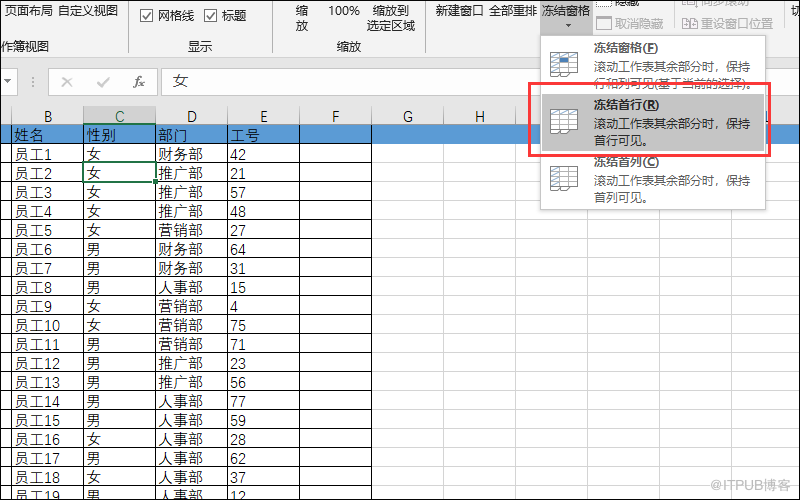Set zoom to 100% button
800x500 pixels.
(343, 11)
